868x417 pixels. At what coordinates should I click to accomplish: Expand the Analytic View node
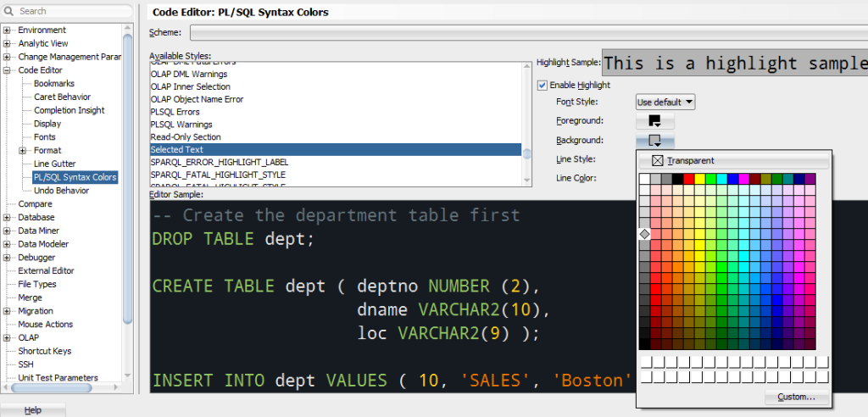click(x=7, y=43)
